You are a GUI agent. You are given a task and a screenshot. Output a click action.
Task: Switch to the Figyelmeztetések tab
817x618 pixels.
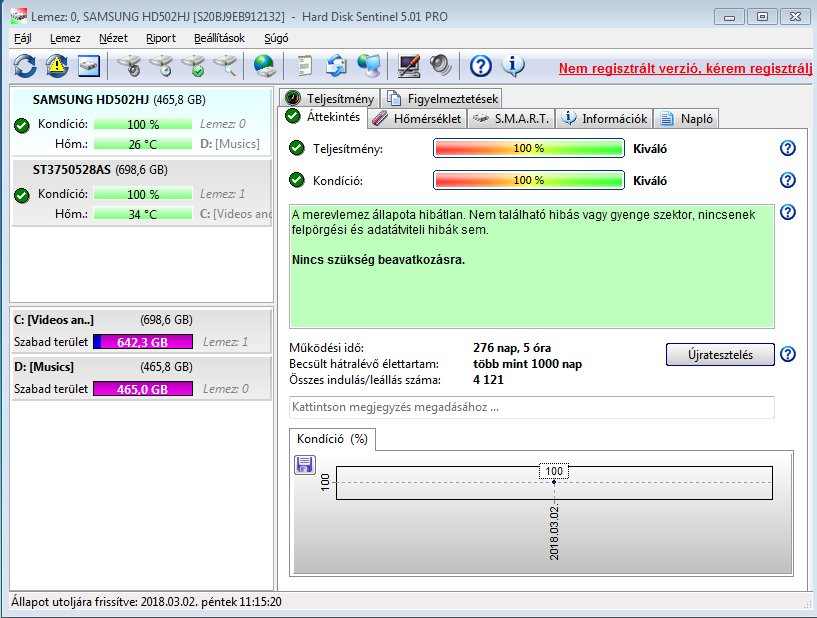(x=442, y=98)
